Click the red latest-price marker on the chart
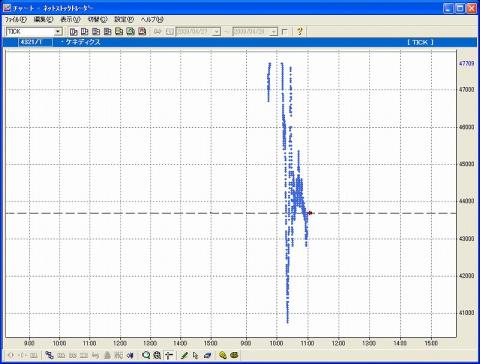 coord(310,213)
